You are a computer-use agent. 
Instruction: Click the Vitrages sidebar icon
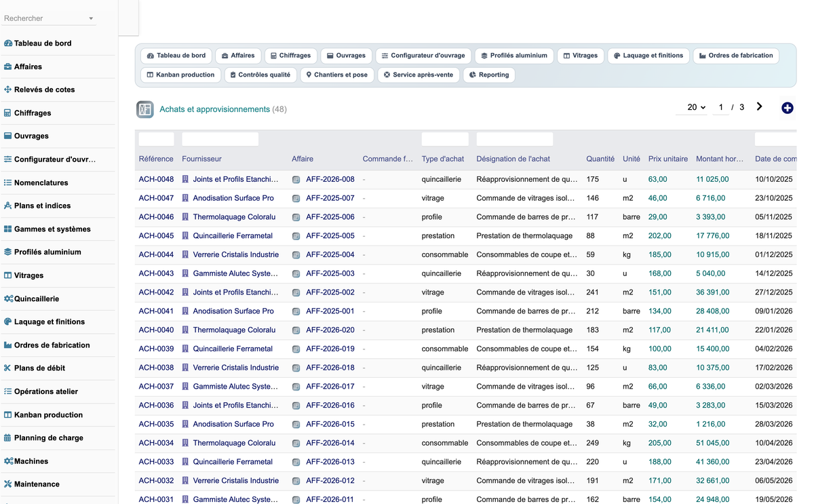8,275
